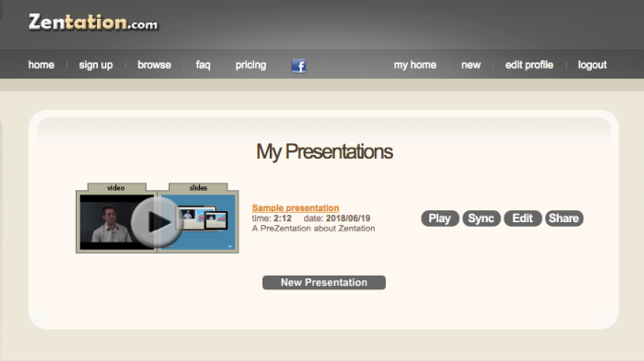
Task: Open the home menu item
Action: coord(41,64)
